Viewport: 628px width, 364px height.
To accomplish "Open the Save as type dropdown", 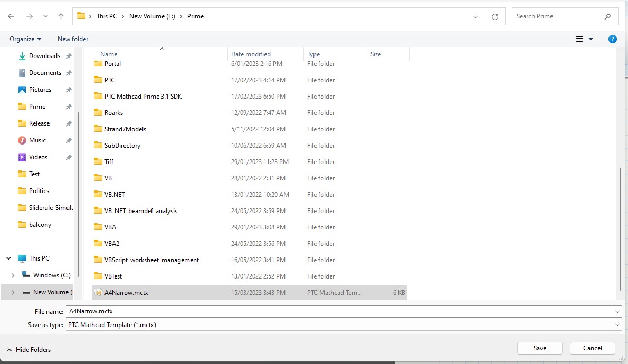I will (x=616, y=324).
